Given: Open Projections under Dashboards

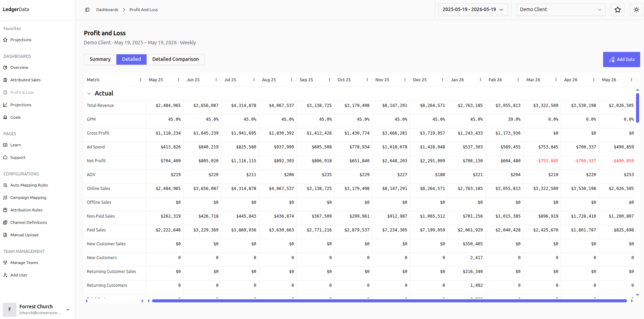Looking at the screenshot, I should (x=21, y=105).
